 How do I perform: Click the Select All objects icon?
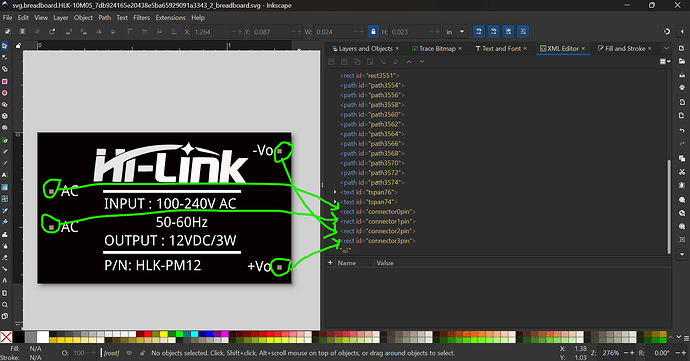pos(7,32)
